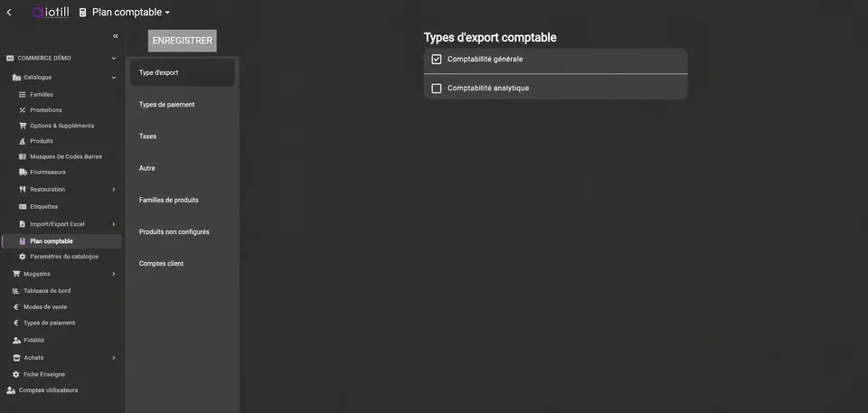
Task: Collapse the sidebar with the double-chevron
Action: point(116,36)
